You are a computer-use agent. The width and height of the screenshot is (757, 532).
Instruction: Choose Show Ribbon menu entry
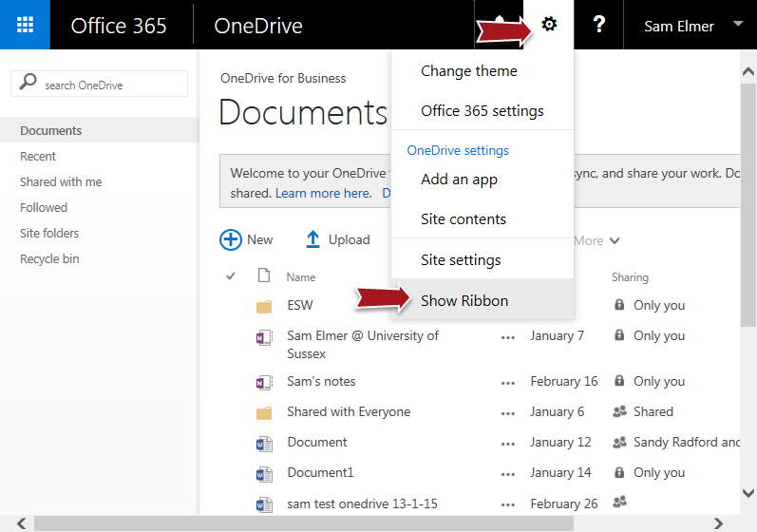tap(483, 301)
